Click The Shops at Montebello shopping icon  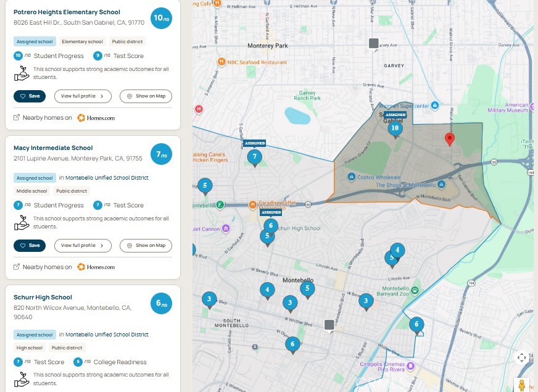[441, 185]
